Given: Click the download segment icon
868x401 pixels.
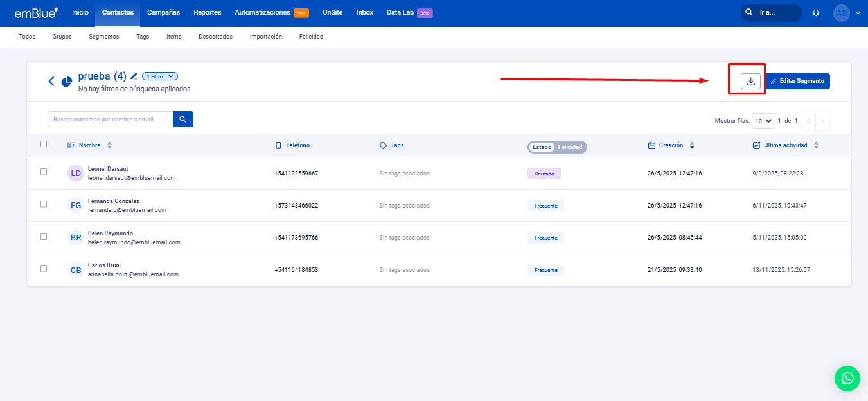Looking at the screenshot, I should (x=750, y=81).
